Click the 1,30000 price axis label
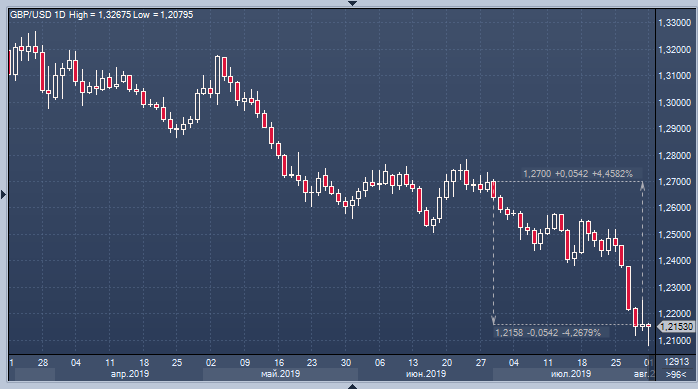This screenshot has width=698, height=389. point(674,103)
